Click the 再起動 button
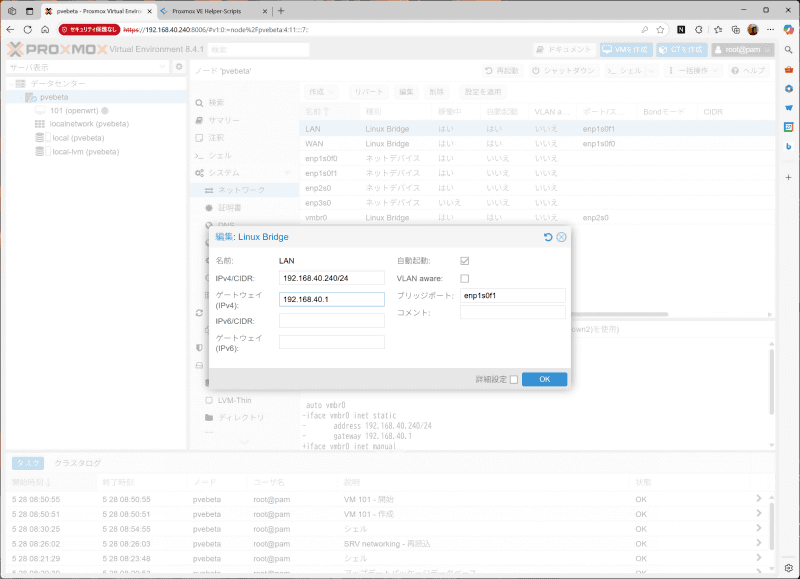 502,71
